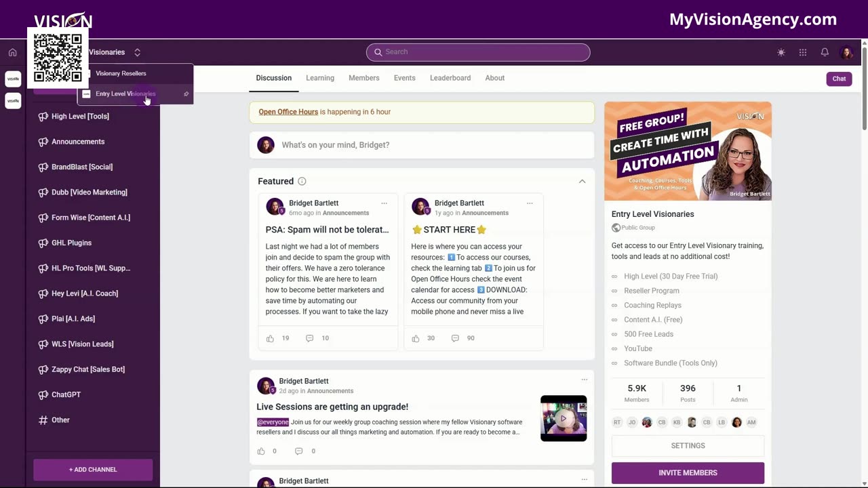Open Live Sessions are getting an upgrade title
The height and width of the screenshot is (488, 868).
point(332,407)
